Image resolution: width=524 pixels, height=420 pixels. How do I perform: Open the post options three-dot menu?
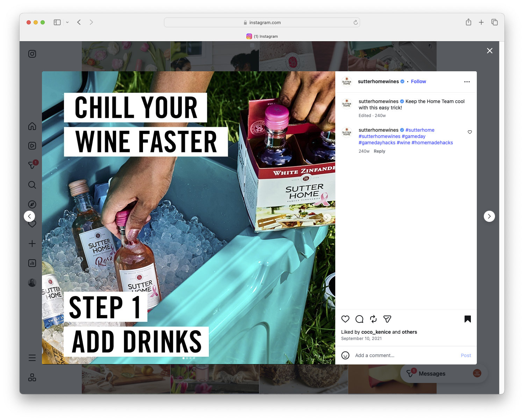467,81
